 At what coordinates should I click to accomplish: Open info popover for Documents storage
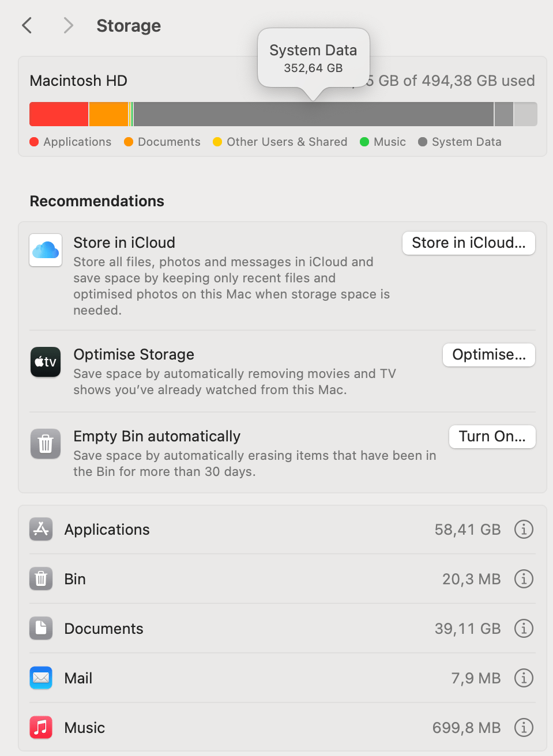pyautogui.click(x=524, y=628)
